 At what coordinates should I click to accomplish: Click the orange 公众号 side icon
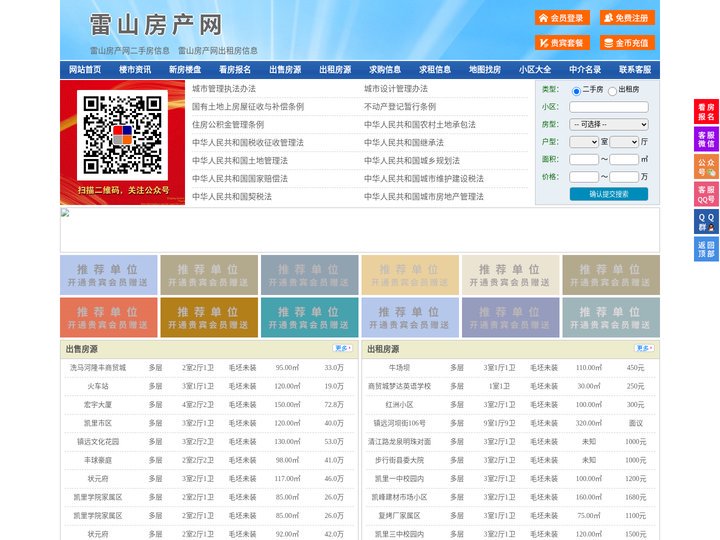point(706,167)
